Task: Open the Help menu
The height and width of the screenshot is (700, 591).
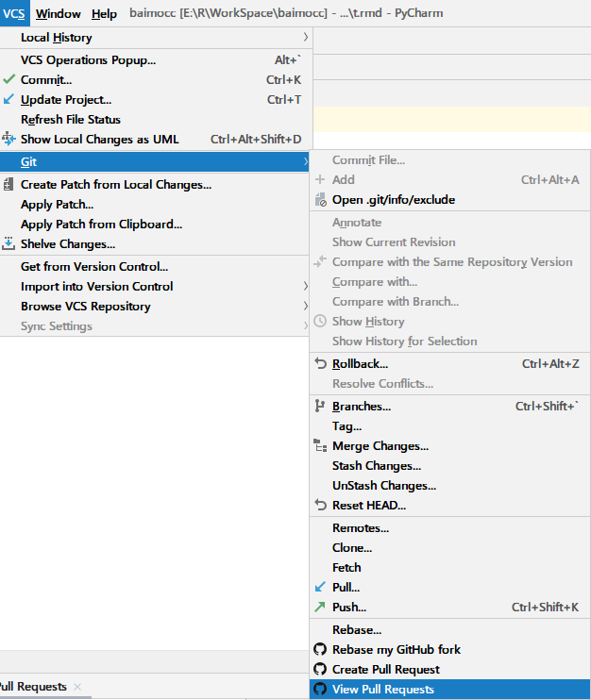Action: (x=104, y=14)
